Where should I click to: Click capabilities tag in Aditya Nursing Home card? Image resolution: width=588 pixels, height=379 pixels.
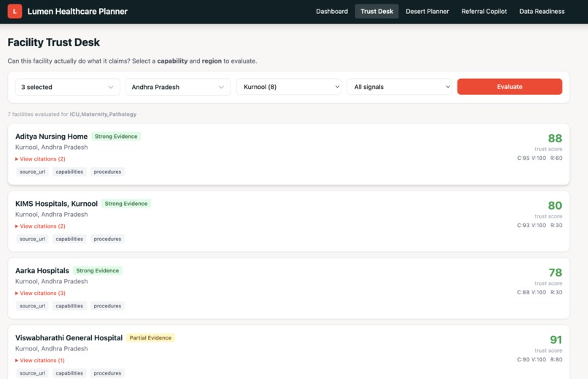(x=69, y=172)
